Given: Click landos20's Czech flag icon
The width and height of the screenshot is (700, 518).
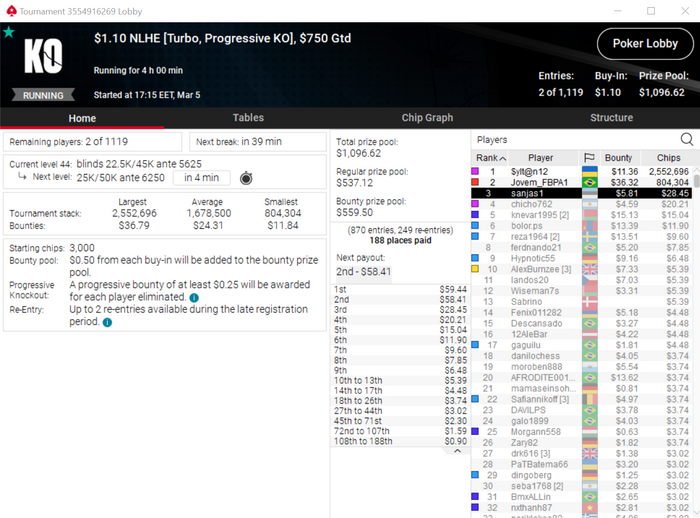Looking at the screenshot, I should point(590,280).
